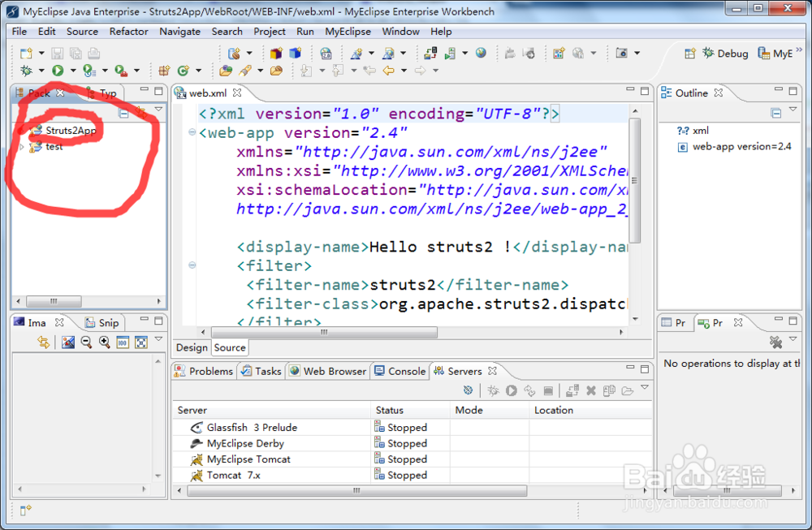
Task: Select the MyEclipse Tomcat server row
Action: pos(412,459)
